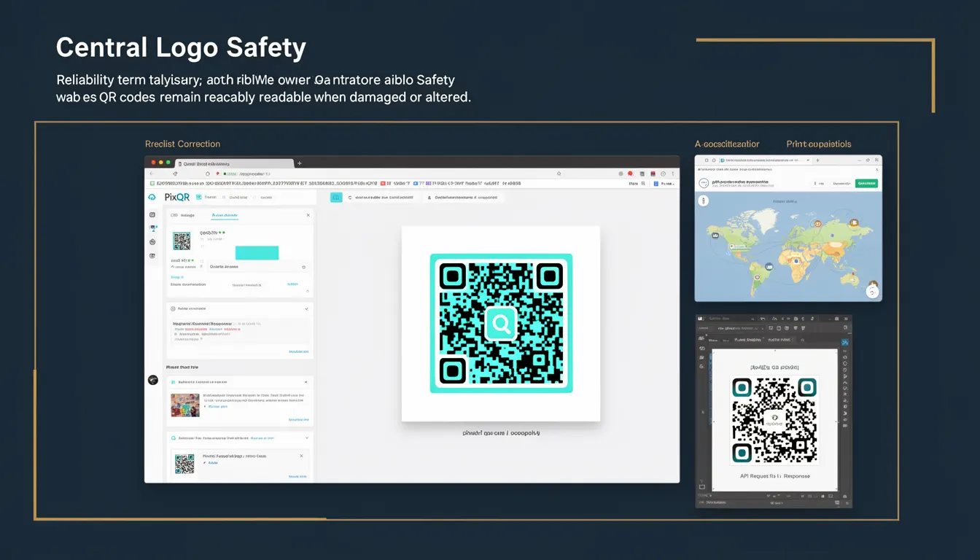
Task: Click the green button in the map window header
Action: pos(867,184)
